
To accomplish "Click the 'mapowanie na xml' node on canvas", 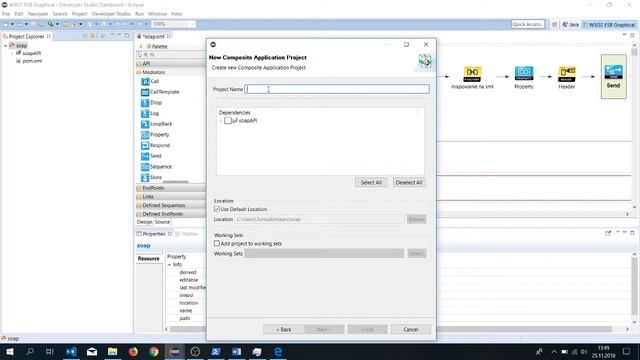I will (472, 77).
